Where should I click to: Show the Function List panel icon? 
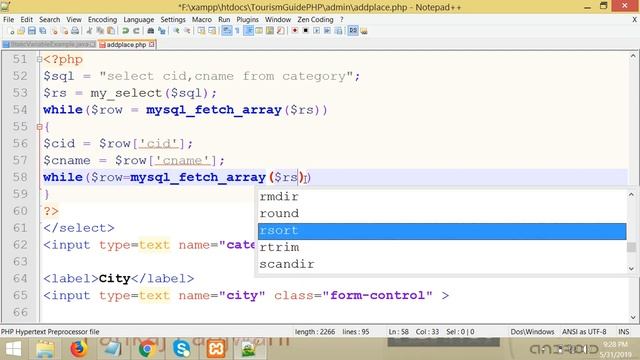click(280, 31)
